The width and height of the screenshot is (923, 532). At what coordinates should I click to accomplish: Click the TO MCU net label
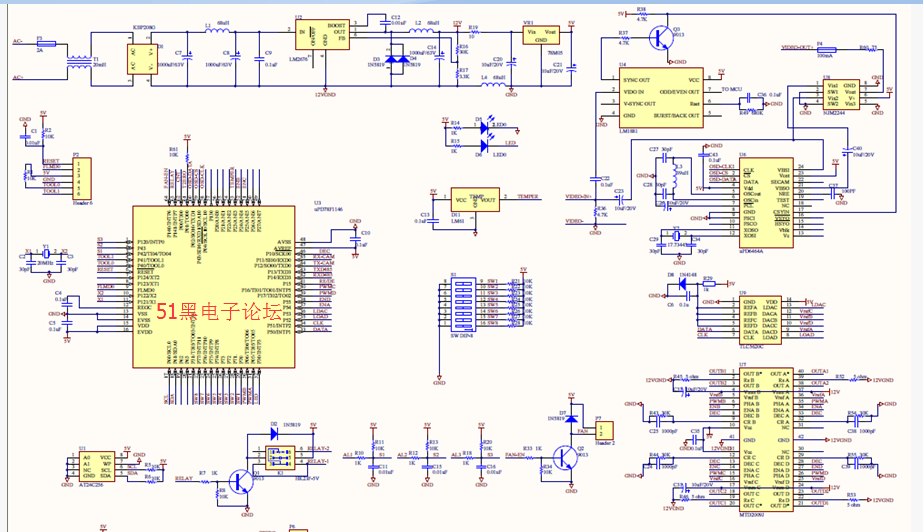[732, 89]
